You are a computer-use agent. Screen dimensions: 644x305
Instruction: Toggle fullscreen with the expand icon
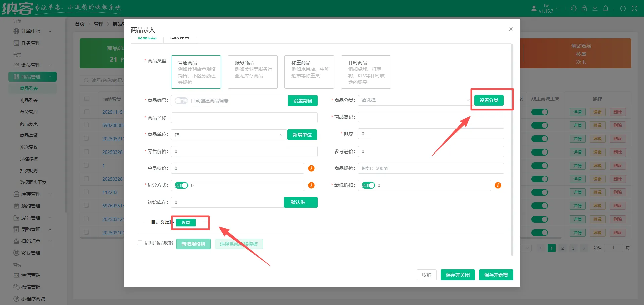pos(634,8)
